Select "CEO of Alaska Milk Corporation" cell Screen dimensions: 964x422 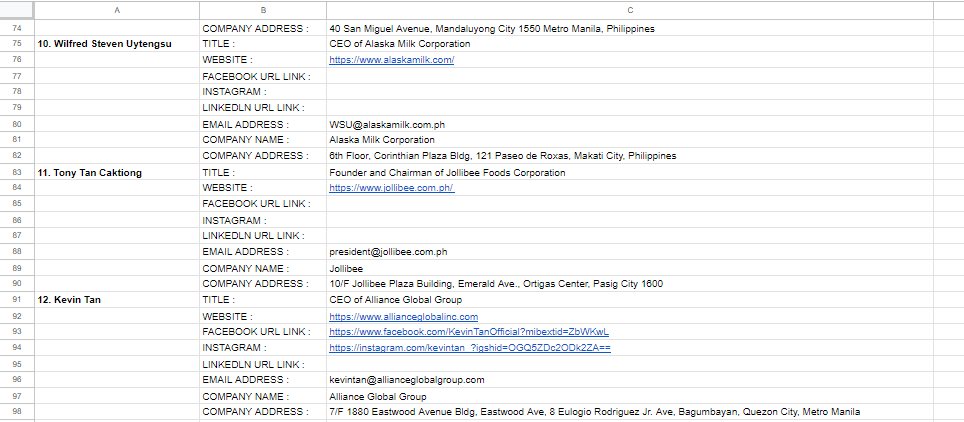tap(630, 44)
